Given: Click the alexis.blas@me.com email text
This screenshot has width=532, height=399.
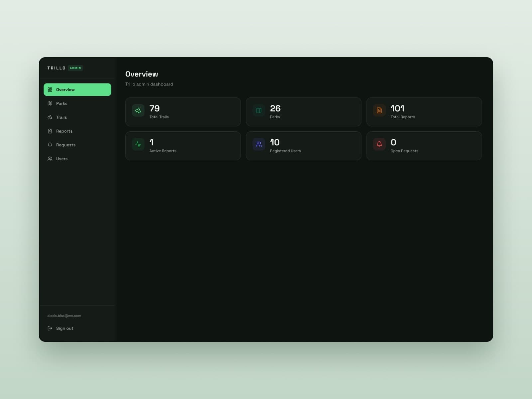Looking at the screenshot, I should pyautogui.click(x=64, y=316).
